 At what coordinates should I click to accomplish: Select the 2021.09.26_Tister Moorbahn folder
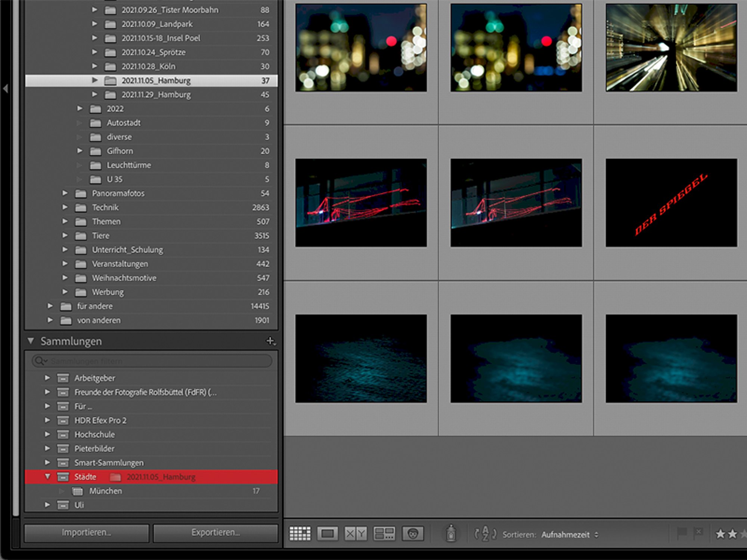tap(151, 10)
